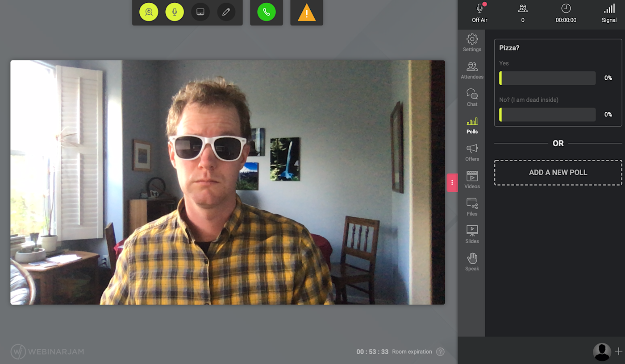The width and height of the screenshot is (625, 364).
Task: Open the Settings panel
Action: point(472,43)
